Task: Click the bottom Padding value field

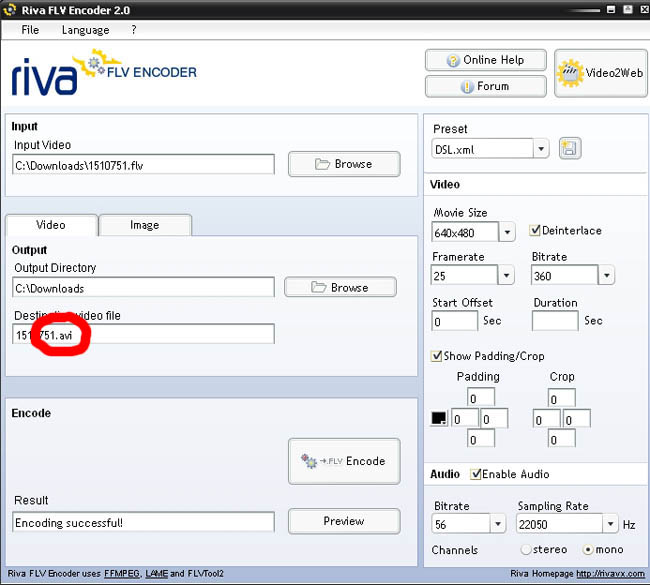Action: click(481, 439)
